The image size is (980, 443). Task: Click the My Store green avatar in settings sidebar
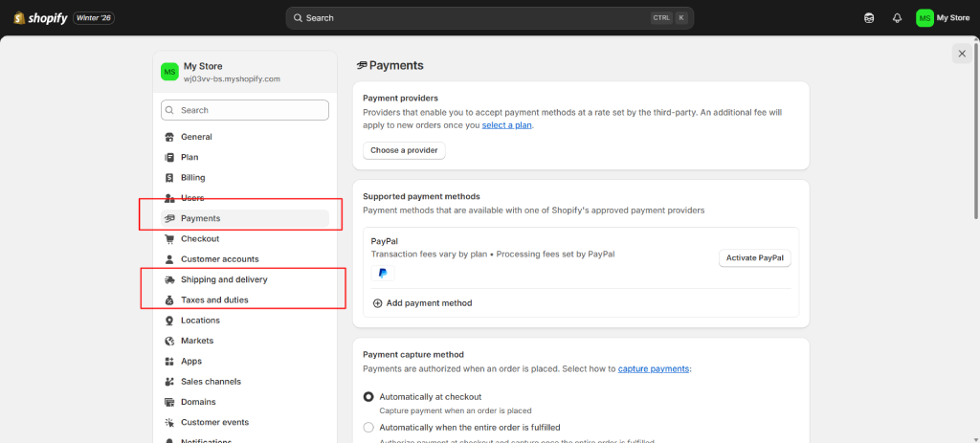[169, 72]
